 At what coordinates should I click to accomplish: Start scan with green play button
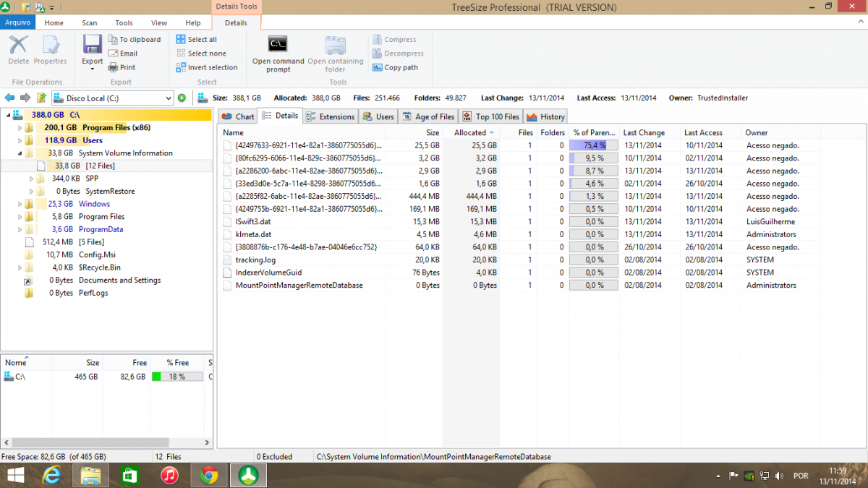182,98
